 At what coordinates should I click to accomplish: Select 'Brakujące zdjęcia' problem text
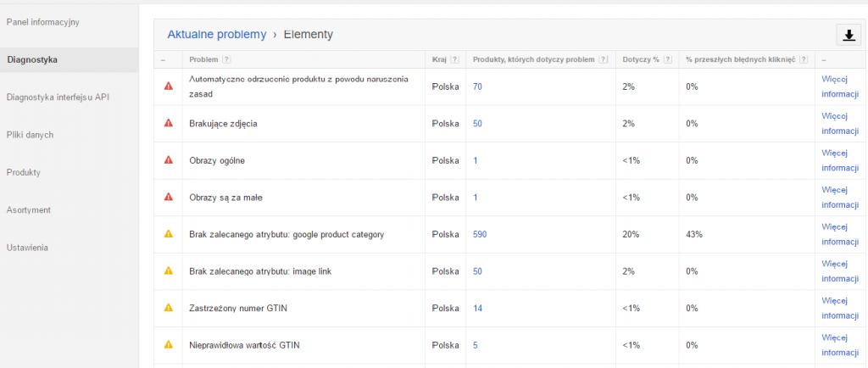point(223,124)
